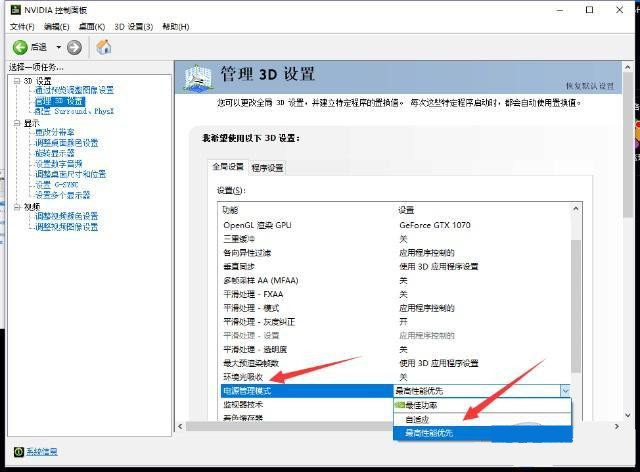This screenshot has height=472, width=640.
Task: Click the 功能 column header
Action: click(x=230, y=210)
